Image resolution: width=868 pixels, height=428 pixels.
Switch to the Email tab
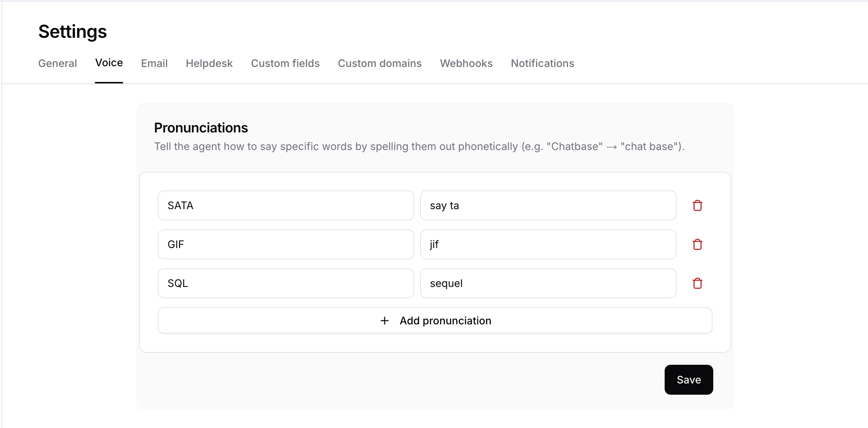pos(154,63)
